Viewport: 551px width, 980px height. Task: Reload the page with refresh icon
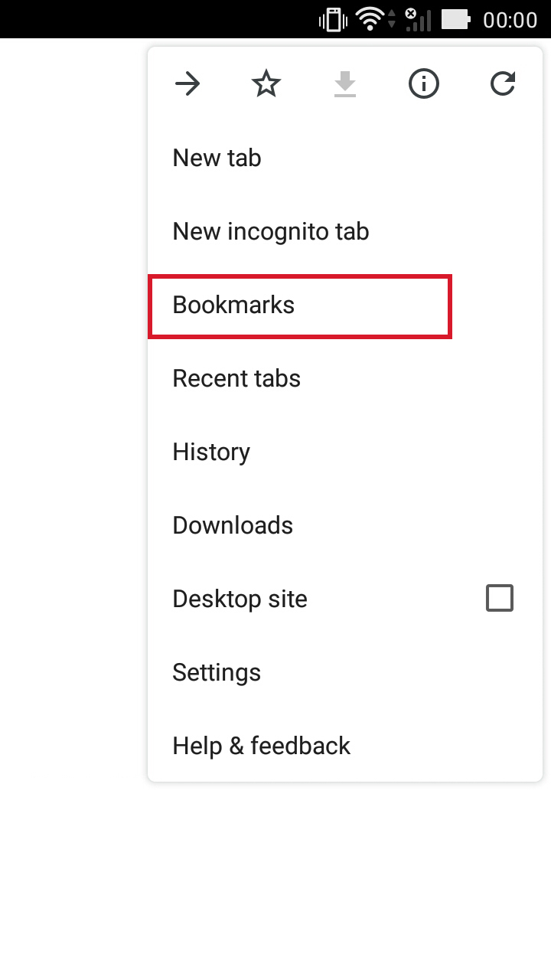tap(503, 84)
